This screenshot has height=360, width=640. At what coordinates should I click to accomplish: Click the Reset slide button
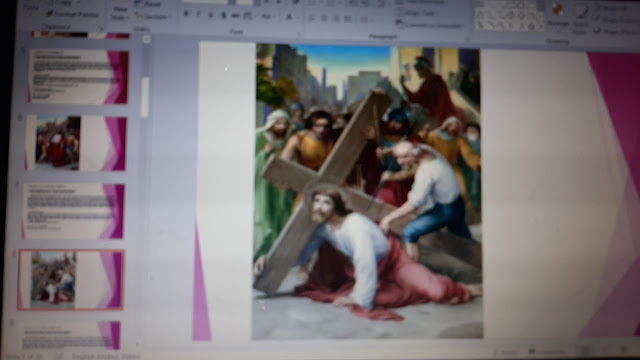pos(149,4)
